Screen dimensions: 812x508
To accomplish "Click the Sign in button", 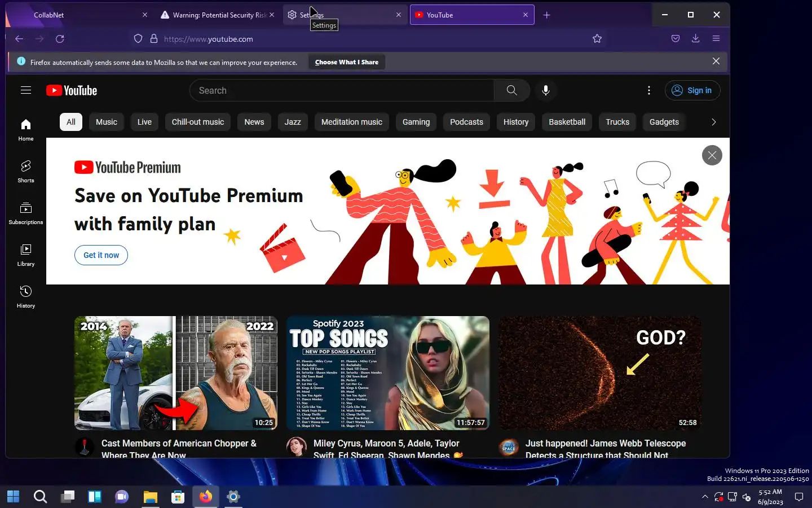I will coord(692,90).
